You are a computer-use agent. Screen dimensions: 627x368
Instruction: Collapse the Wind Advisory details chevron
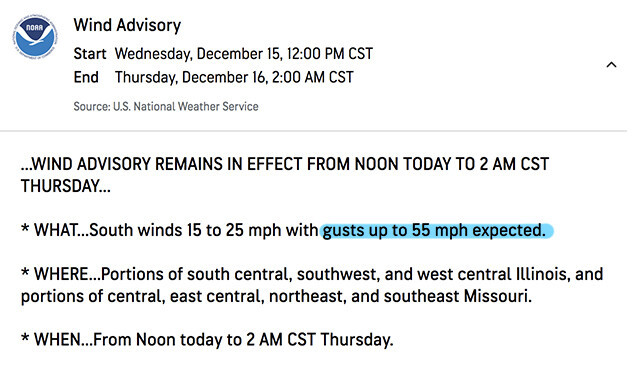click(x=611, y=65)
